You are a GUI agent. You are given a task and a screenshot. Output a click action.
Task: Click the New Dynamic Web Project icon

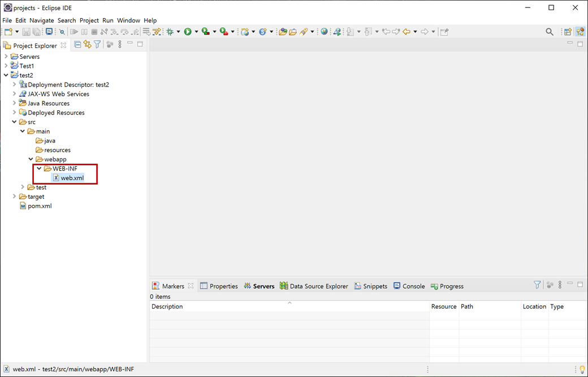pos(245,32)
